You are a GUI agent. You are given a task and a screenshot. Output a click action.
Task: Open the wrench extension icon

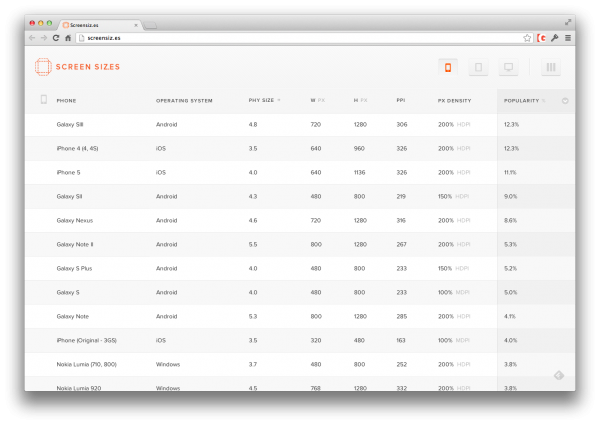click(555, 38)
